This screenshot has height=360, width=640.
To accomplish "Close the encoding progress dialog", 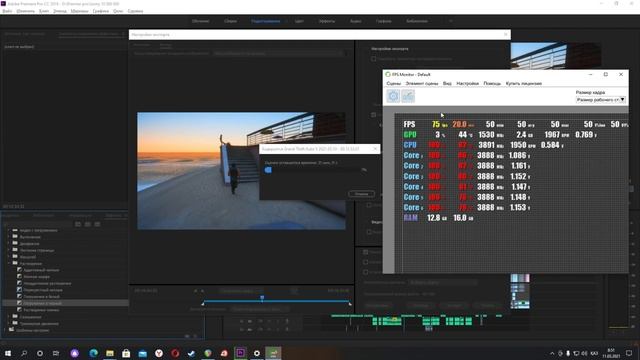I will (375, 149).
